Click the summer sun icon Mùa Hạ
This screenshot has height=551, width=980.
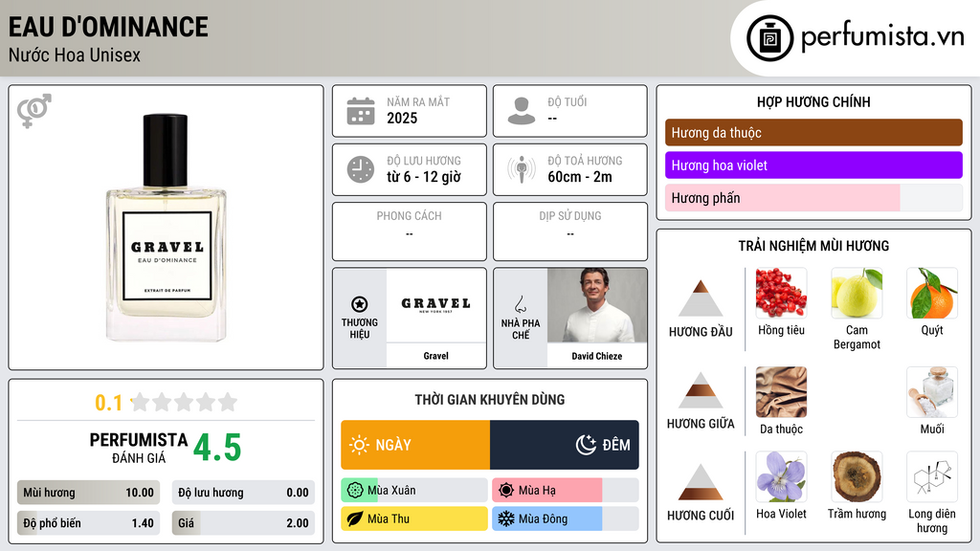tap(506, 491)
